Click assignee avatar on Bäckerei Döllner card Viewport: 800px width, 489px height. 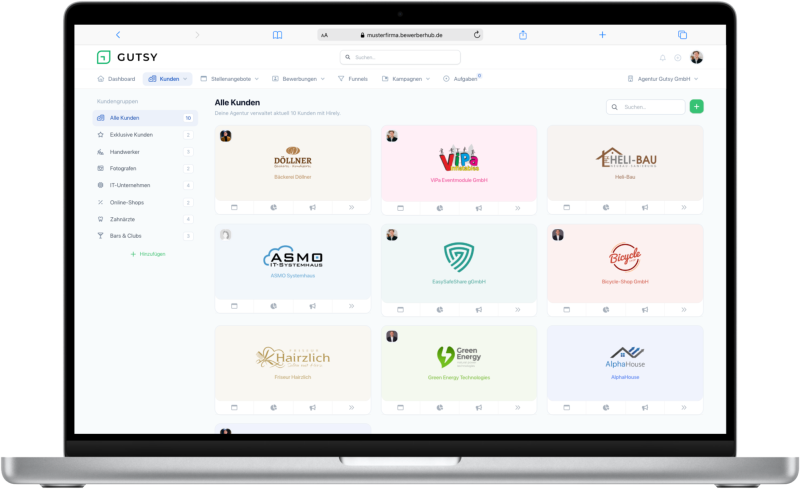pos(226,136)
